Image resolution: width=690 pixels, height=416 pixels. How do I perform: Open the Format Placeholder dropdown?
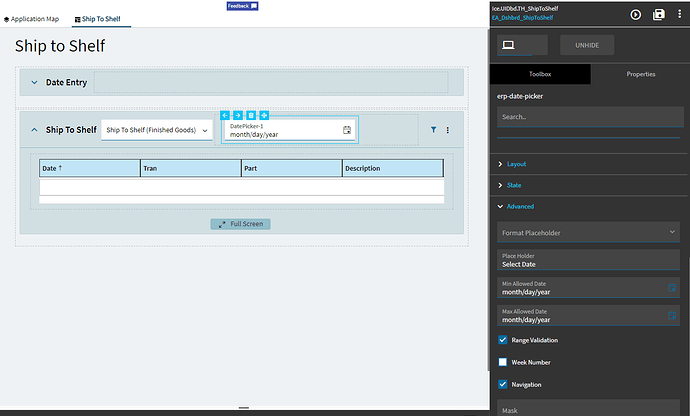[x=588, y=232]
